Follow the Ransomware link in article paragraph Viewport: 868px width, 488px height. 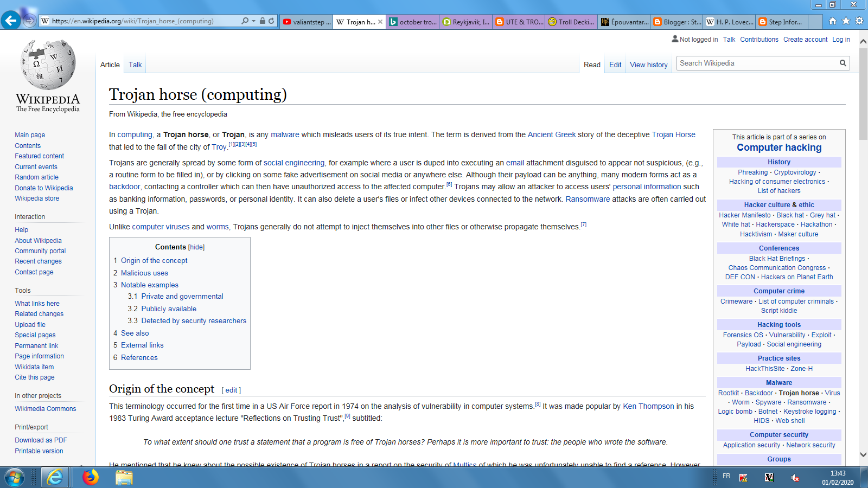[588, 199]
